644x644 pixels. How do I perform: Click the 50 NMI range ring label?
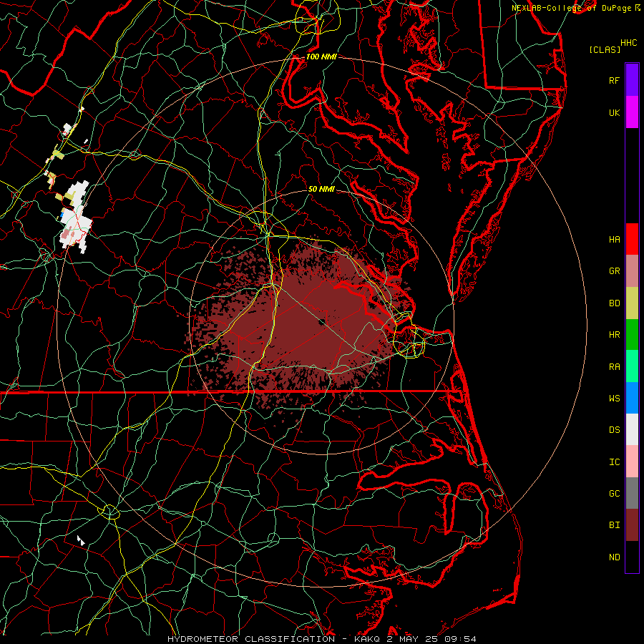tap(321, 189)
